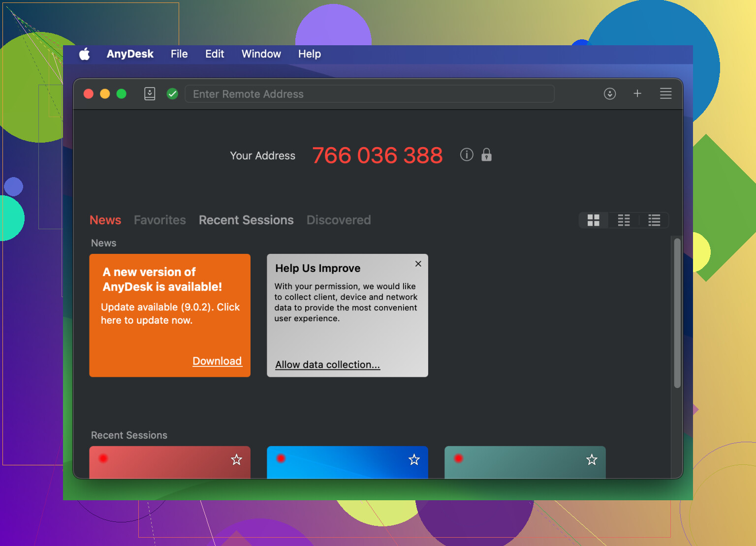Open the Edit menu
The image size is (756, 546).
(215, 54)
